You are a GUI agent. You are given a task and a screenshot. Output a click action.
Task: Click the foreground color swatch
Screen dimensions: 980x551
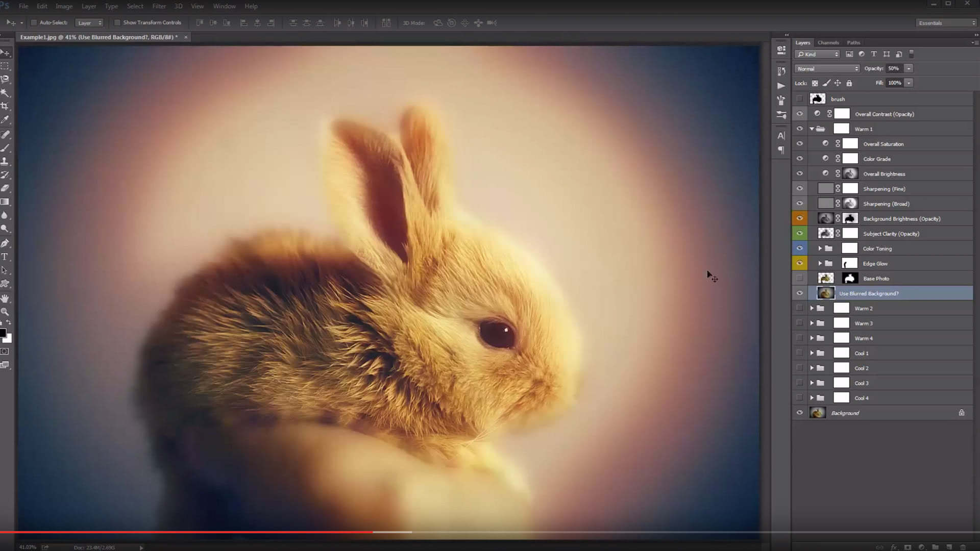[x=3, y=333]
